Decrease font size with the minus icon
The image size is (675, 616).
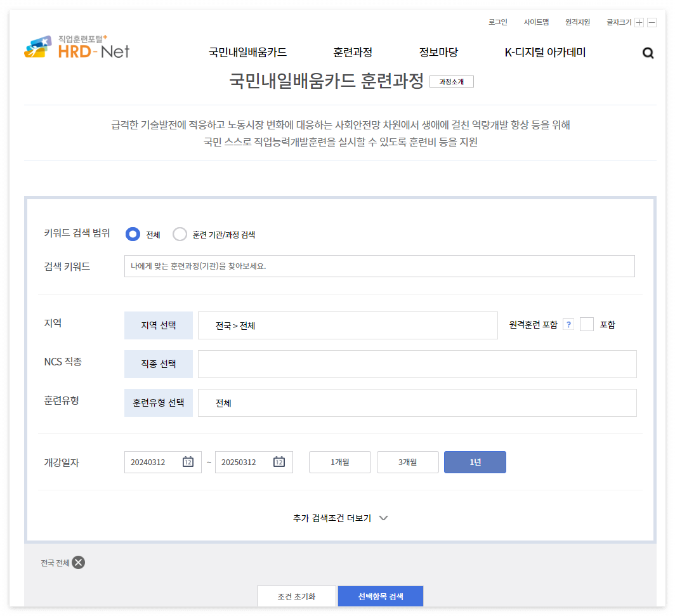(x=651, y=22)
